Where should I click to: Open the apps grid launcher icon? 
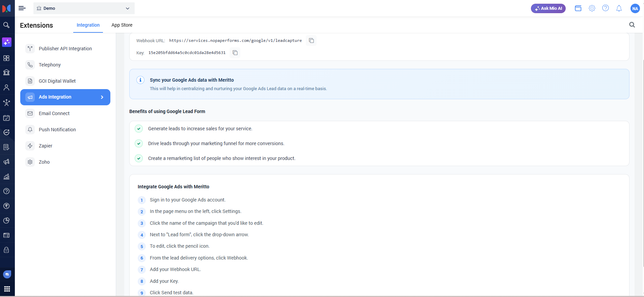tap(7, 289)
